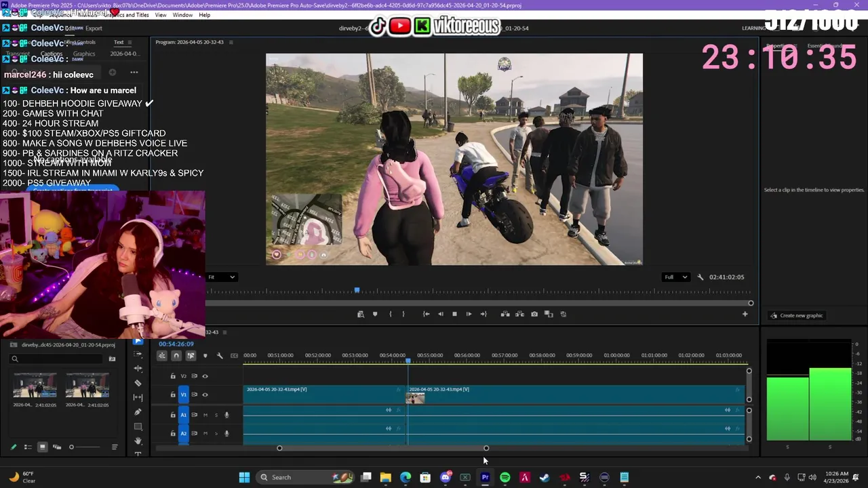The height and width of the screenshot is (488, 868).
Task: Open Steam from taskbar
Action: 544,477
